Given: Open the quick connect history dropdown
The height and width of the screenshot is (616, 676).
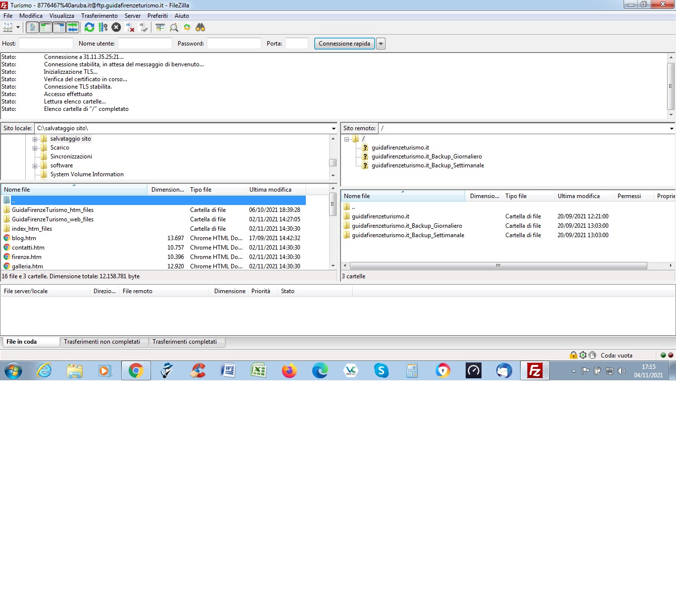Looking at the screenshot, I should 381,44.
